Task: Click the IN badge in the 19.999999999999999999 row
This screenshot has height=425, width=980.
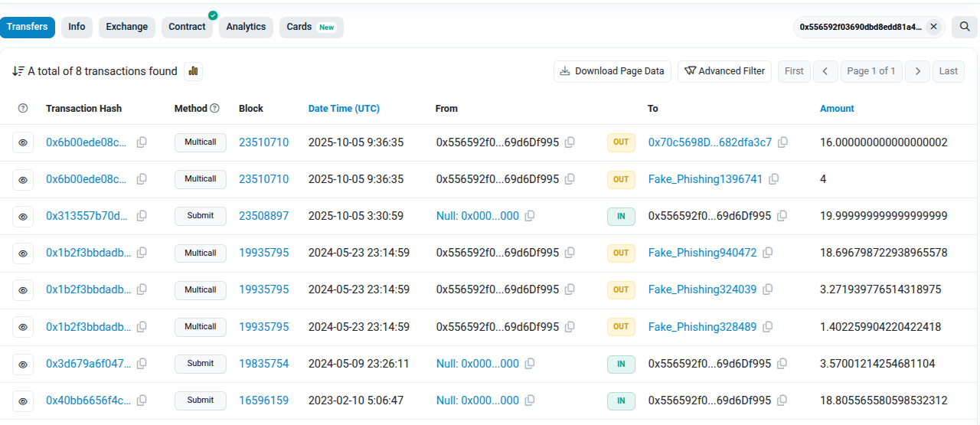Action: point(621,216)
